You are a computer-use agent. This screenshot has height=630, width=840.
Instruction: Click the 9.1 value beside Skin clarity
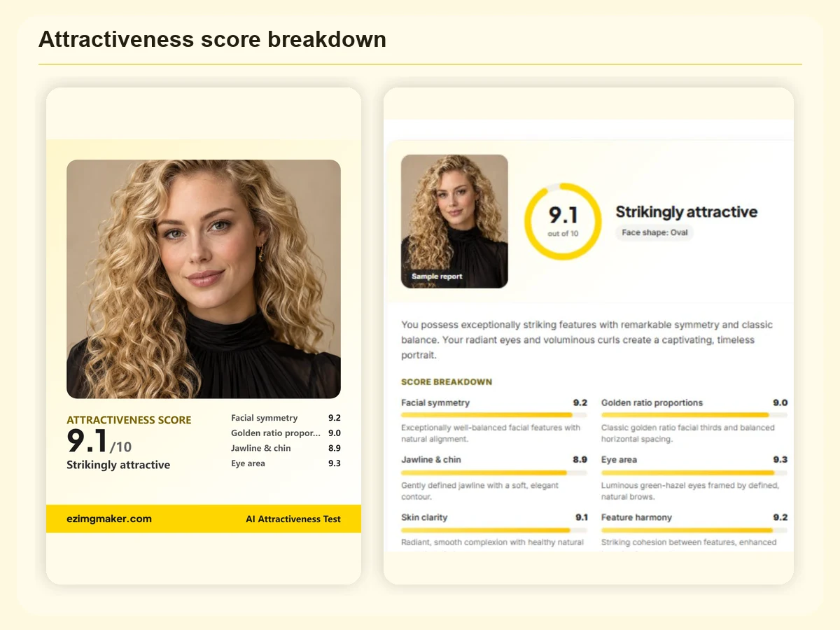point(581,517)
